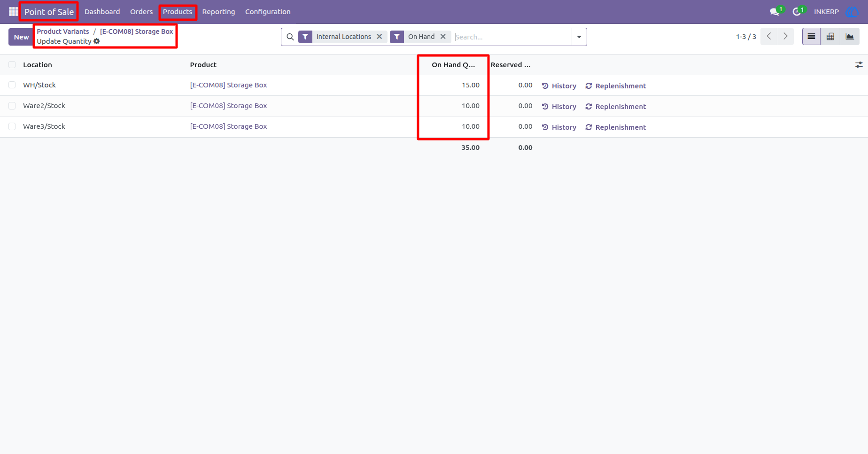Image resolution: width=868 pixels, height=454 pixels.
Task: Remove the Internal Locations filter
Action: (x=380, y=37)
